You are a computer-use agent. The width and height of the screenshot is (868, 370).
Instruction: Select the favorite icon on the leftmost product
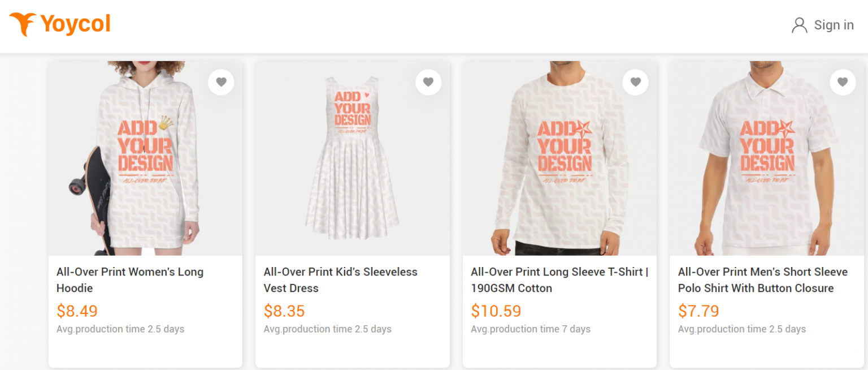tap(221, 82)
